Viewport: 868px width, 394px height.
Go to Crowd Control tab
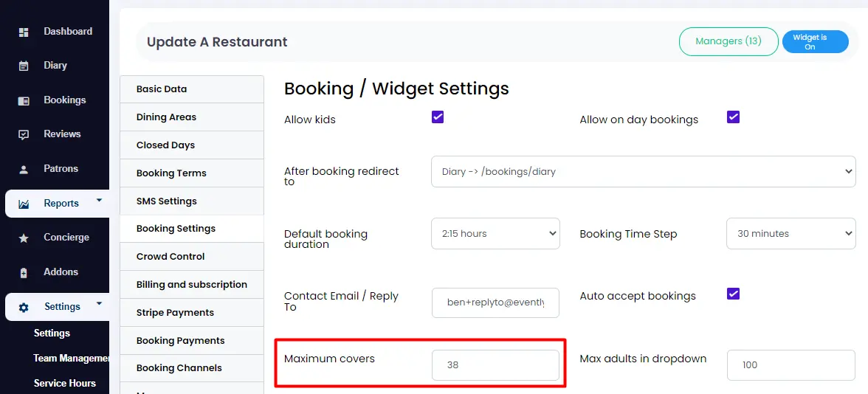[192, 256]
